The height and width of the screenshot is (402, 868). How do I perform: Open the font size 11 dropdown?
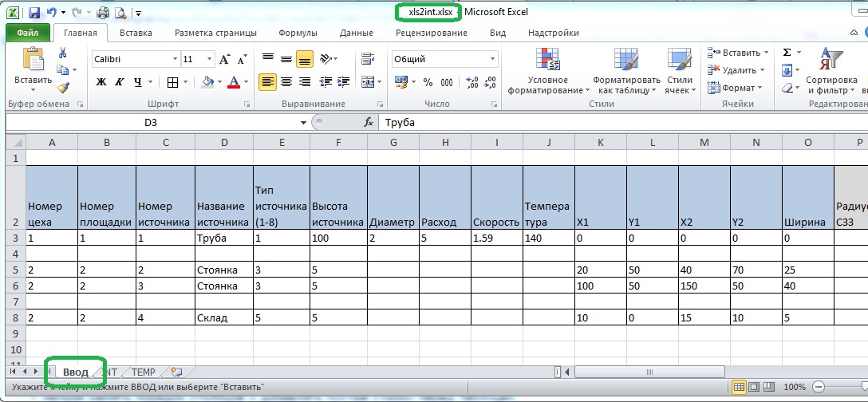(x=210, y=59)
